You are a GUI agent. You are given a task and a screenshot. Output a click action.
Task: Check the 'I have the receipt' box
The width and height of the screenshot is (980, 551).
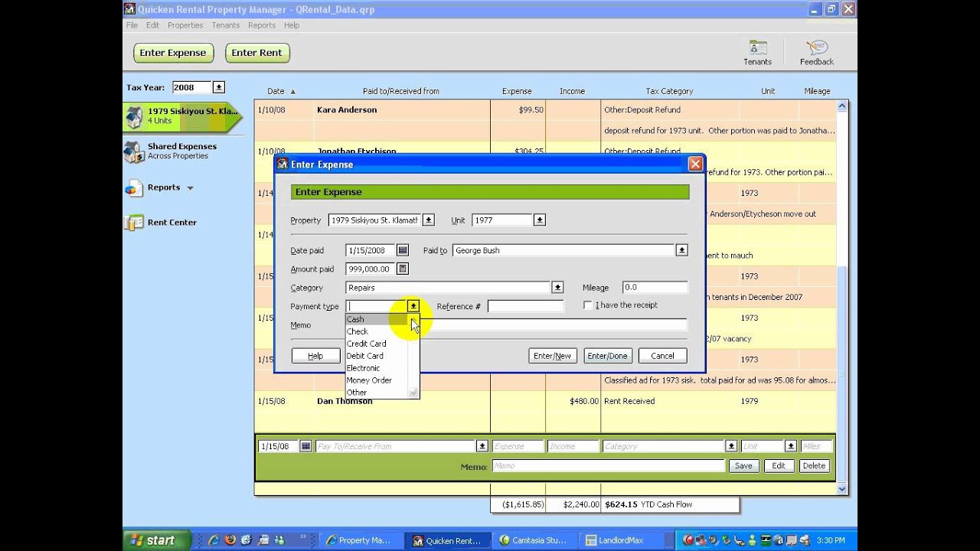587,305
